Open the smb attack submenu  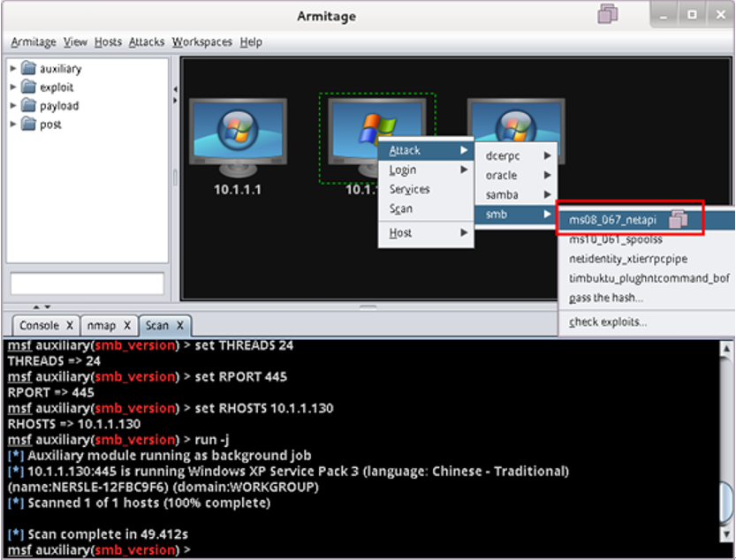516,215
